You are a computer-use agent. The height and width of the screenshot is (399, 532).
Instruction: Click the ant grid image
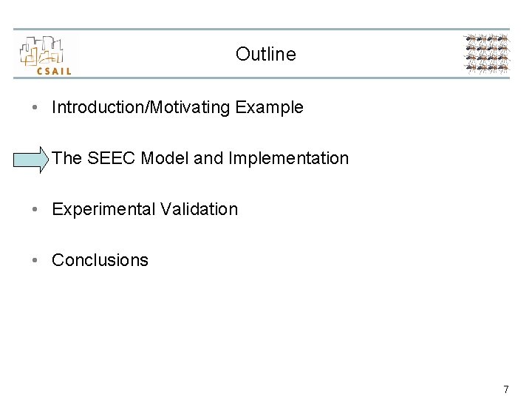click(486, 53)
